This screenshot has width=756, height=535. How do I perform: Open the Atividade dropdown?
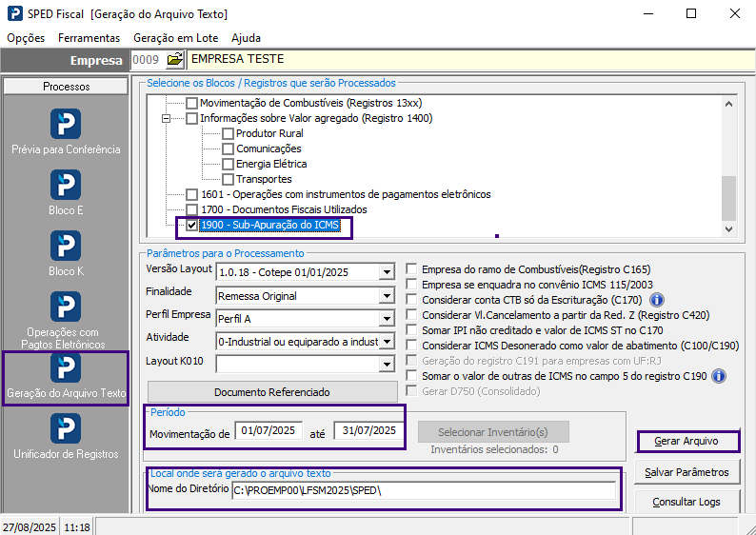click(387, 342)
